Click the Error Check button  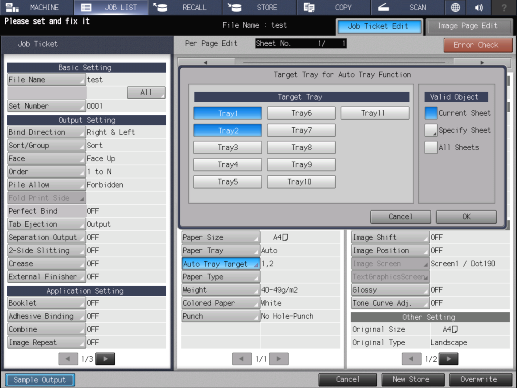(x=478, y=45)
